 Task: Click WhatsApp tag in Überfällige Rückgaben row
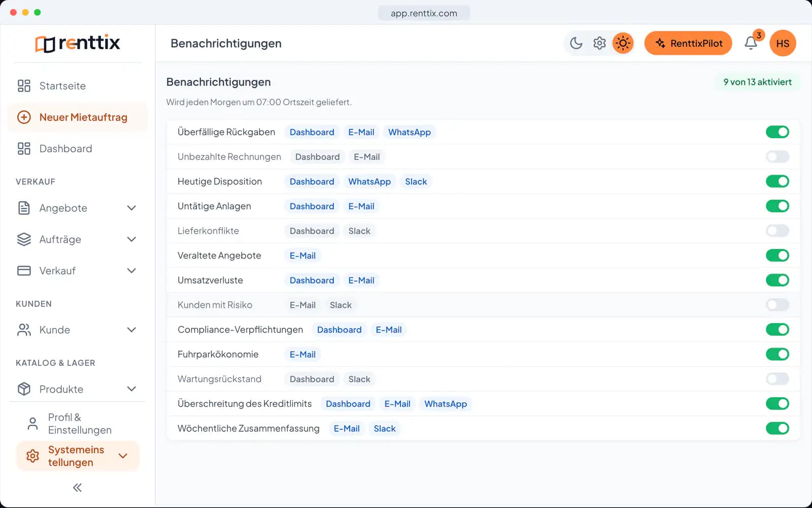click(x=410, y=132)
